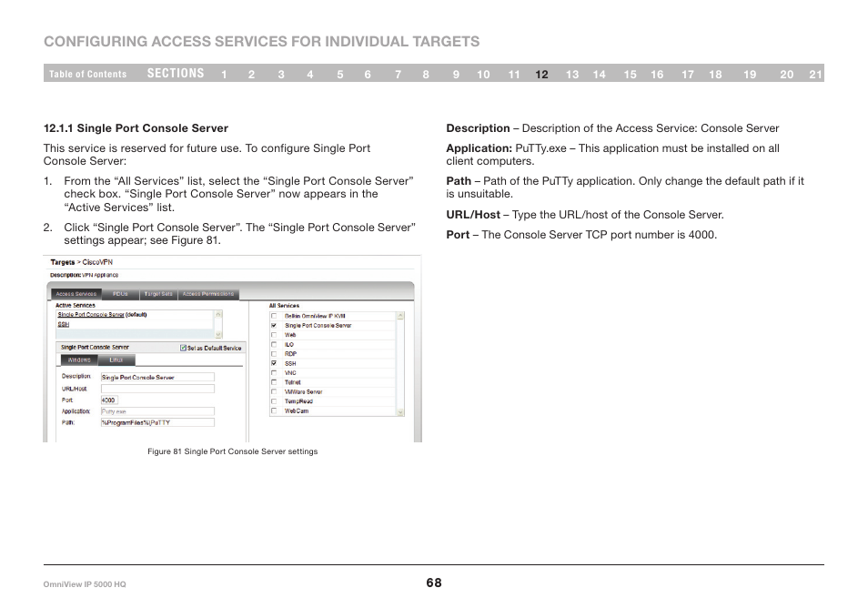Go to section 17
The height and width of the screenshot is (608, 868).
(x=687, y=75)
